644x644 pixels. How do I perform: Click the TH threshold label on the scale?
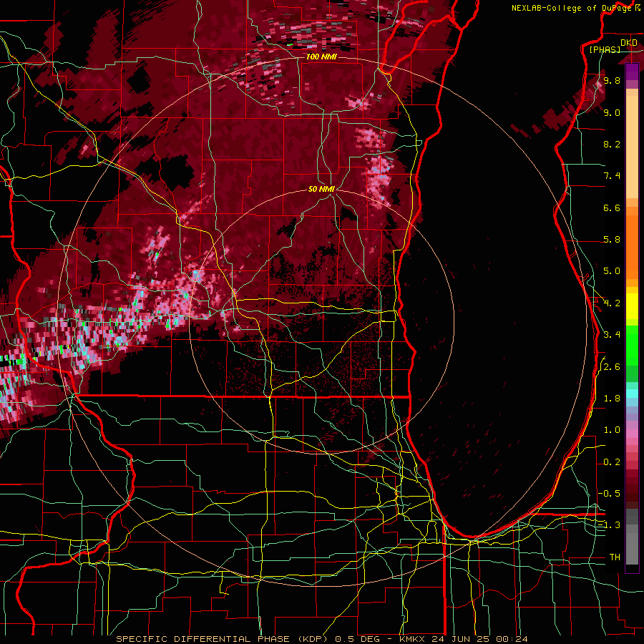[615, 557]
